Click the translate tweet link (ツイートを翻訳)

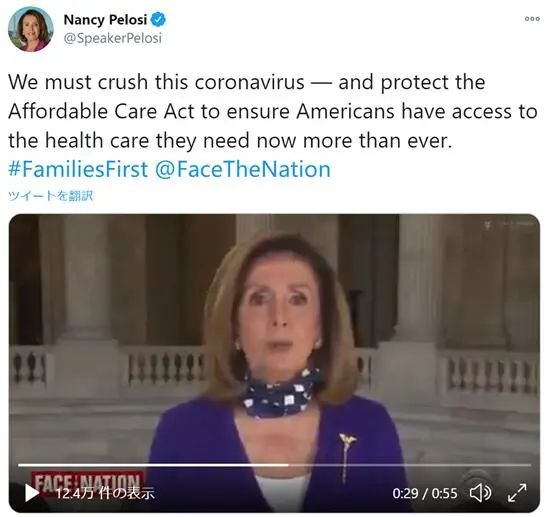point(51,196)
